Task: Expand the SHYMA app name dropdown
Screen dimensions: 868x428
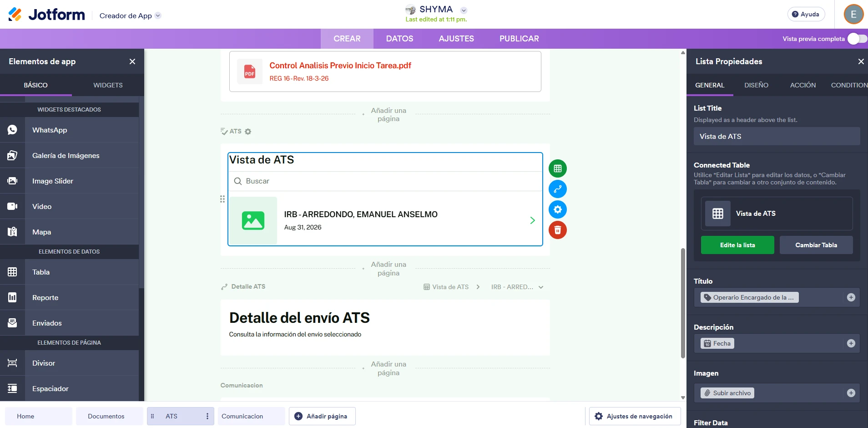Action: tap(464, 10)
